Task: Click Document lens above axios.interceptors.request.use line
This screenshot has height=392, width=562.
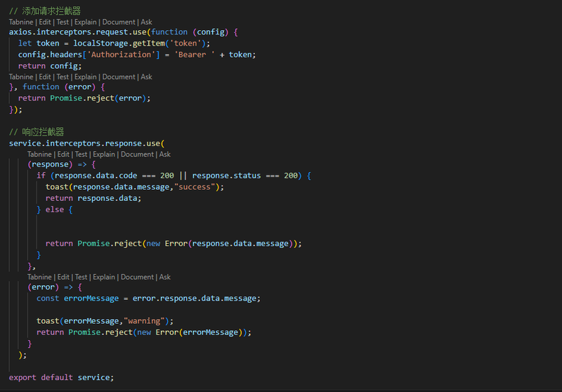Action: click(119, 22)
